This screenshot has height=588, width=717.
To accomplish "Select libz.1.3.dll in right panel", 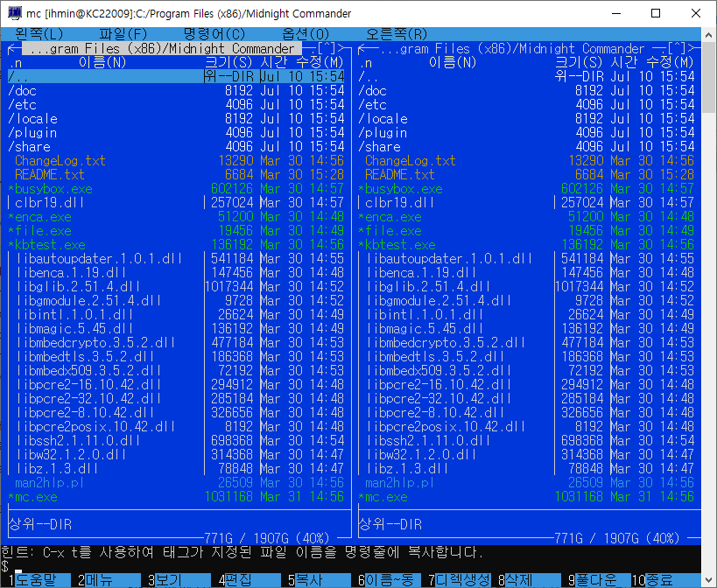I will [526, 469].
